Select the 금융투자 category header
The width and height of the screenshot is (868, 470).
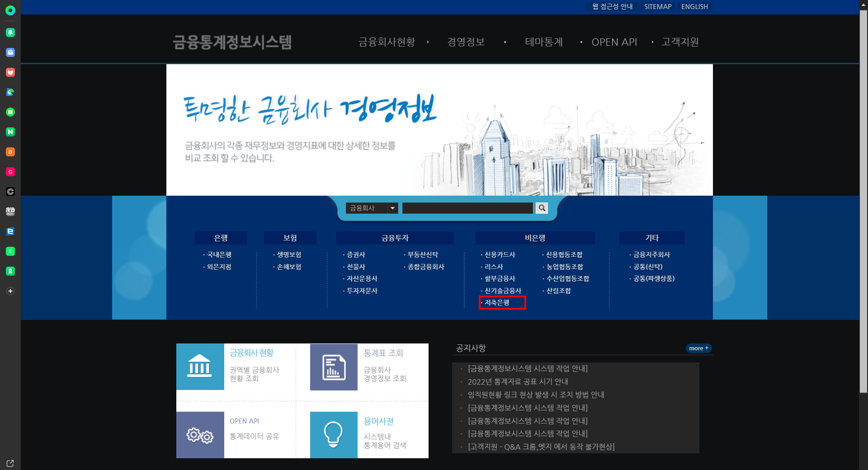[x=395, y=238]
